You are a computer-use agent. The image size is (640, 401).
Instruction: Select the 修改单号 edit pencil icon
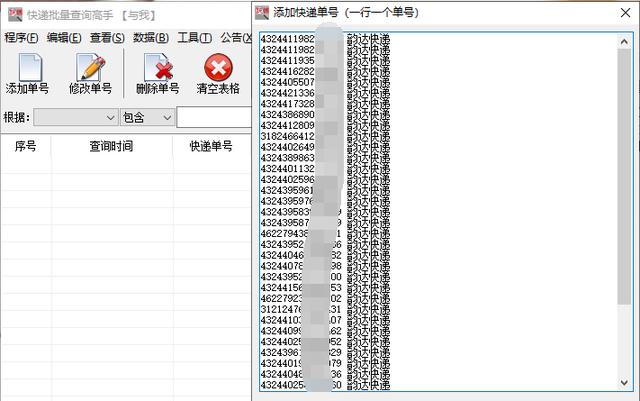point(91,68)
